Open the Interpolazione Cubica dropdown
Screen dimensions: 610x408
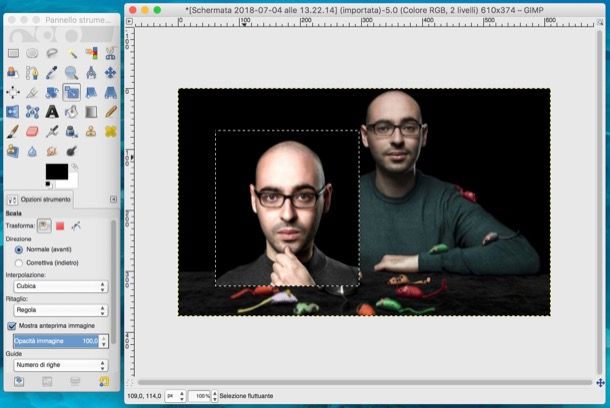pos(60,286)
